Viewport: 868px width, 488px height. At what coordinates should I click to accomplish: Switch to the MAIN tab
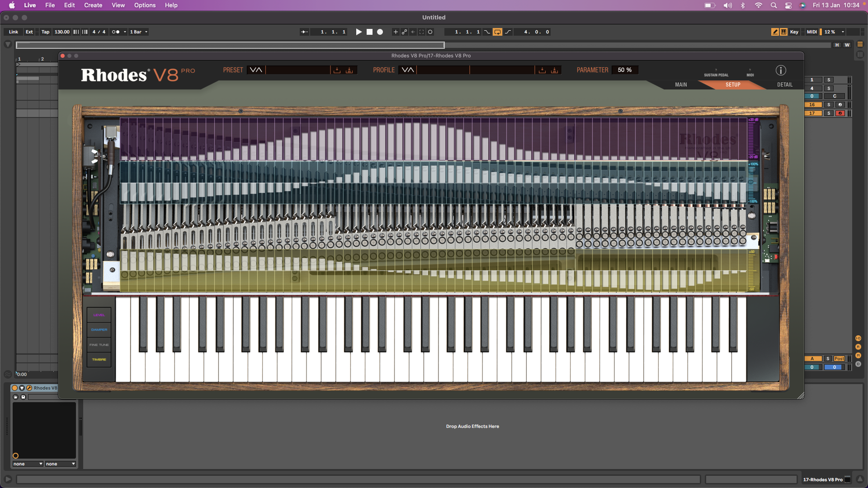681,85
